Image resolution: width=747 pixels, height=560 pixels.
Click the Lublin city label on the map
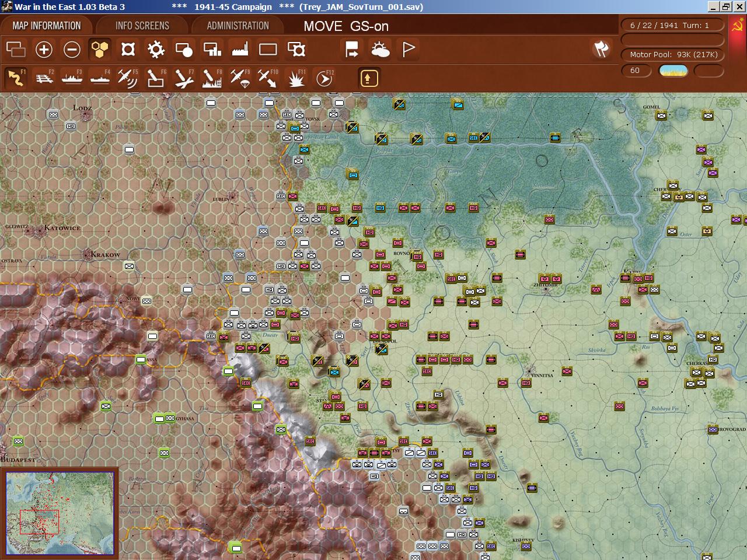[221, 199]
